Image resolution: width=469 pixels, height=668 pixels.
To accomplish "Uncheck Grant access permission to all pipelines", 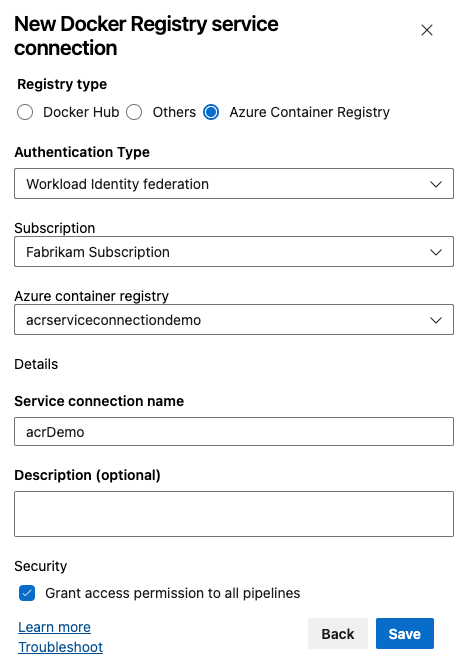I will pos(27,593).
